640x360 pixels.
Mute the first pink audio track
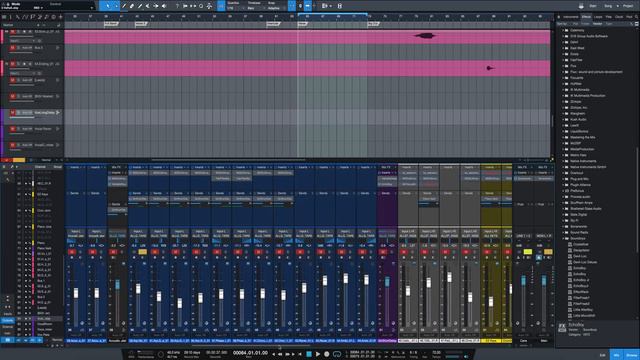(12, 31)
